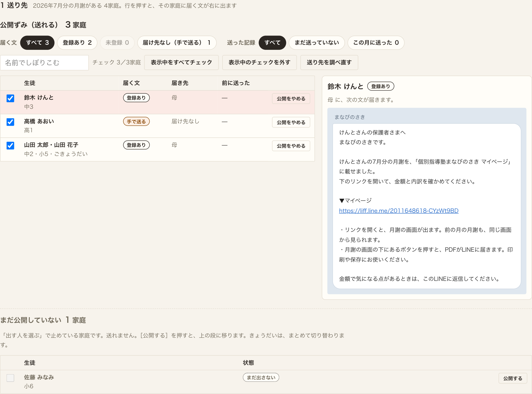Filter by 届け先なし(手で送る)1
The image size is (532, 394).
click(177, 43)
